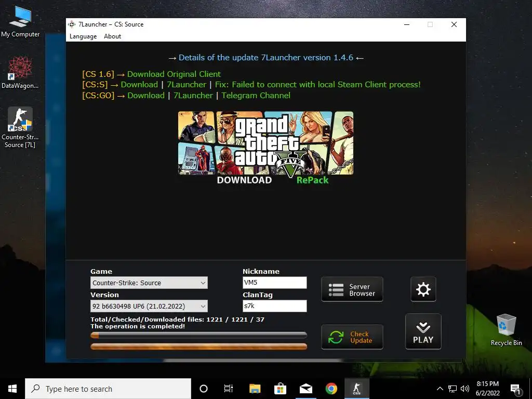Open Cortana from the taskbar
Image resolution: width=532 pixels, height=399 pixels.
204,389
